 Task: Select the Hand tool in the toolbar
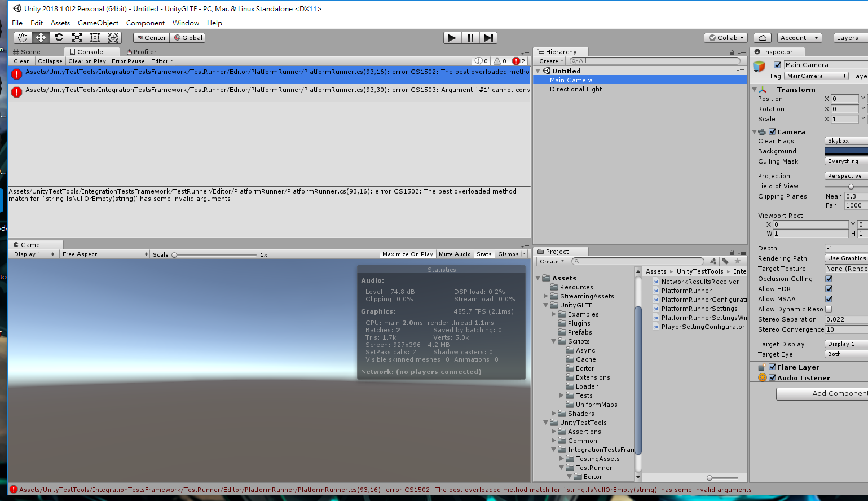(23, 37)
